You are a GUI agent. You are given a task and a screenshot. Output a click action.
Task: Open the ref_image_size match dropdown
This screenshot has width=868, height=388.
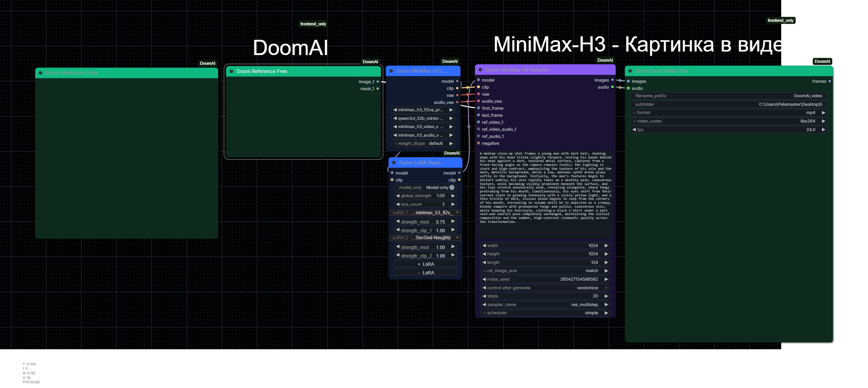pyautogui.click(x=545, y=271)
